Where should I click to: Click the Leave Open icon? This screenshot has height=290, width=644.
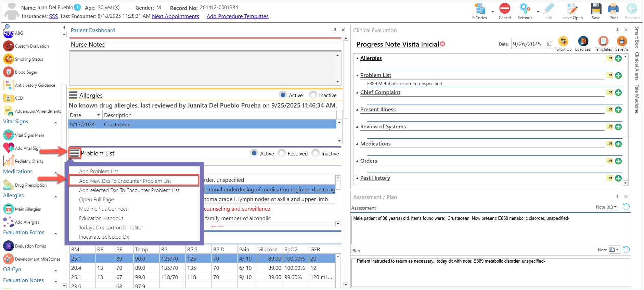pyautogui.click(x=572, y=9)
